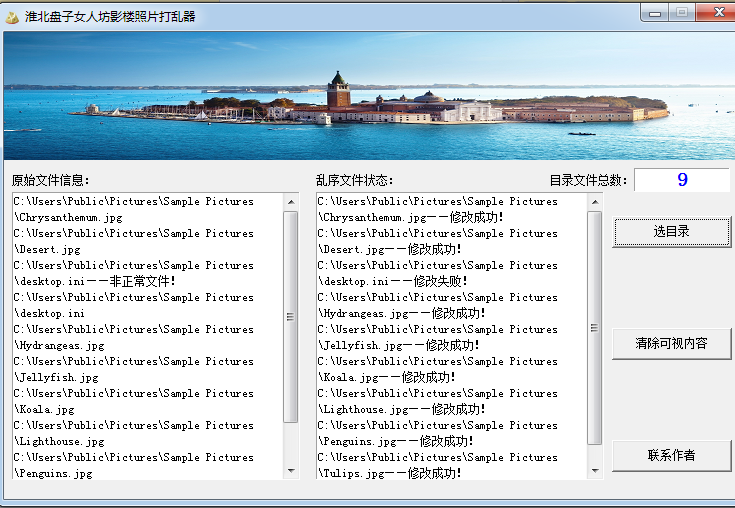
Task: Click the 目录文件总数 count field
Action: point(682,179)
